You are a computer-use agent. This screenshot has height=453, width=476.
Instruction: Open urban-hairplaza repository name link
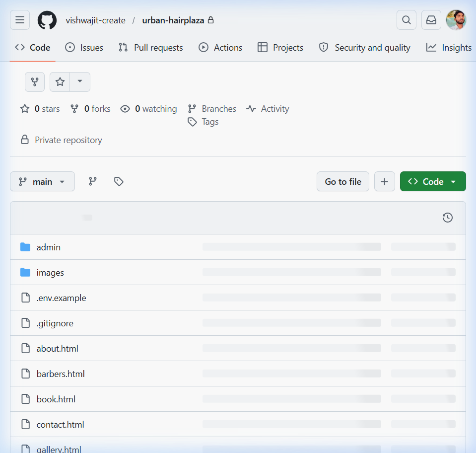point(173,20)
